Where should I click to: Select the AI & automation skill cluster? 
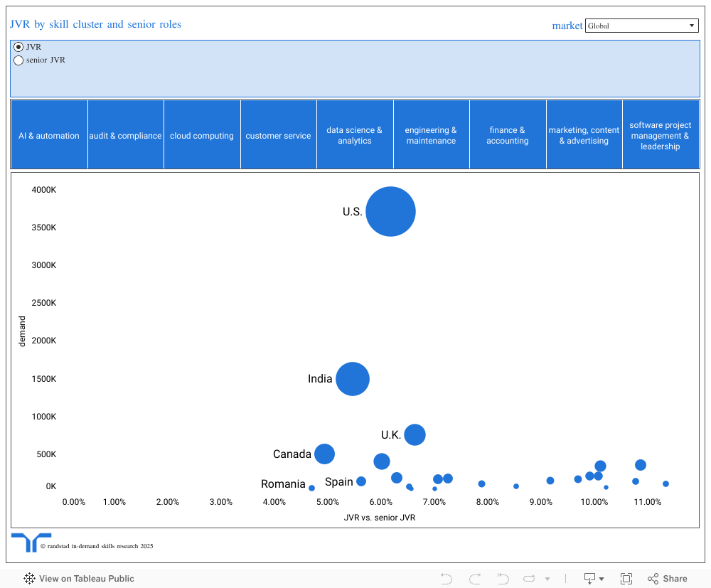[x=48, y=134]
